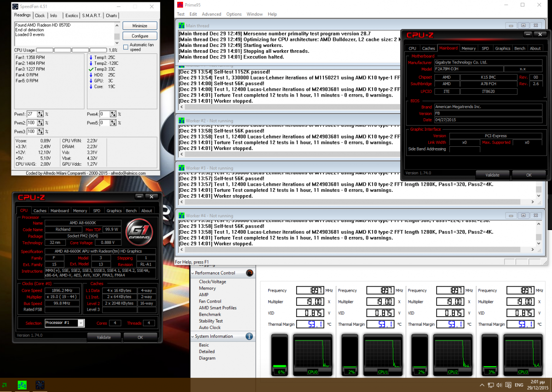
Task: Select Diagram under System Information
Action: click(x=207, y=358)
